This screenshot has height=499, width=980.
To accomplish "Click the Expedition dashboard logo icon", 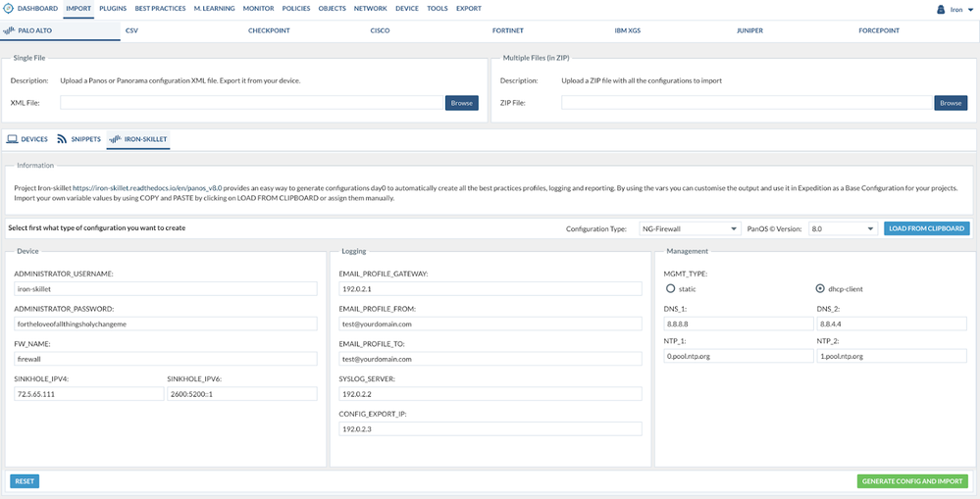I will (x=9, y=8).
